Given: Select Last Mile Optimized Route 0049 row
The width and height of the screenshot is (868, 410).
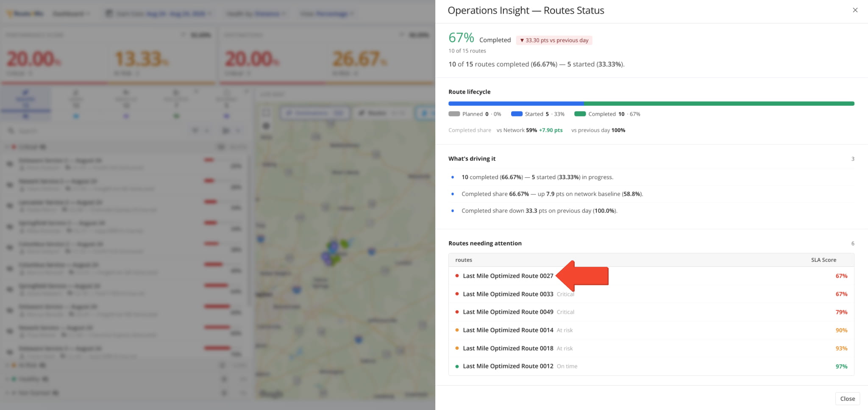Looking at the screenshot, I should 651,312.
